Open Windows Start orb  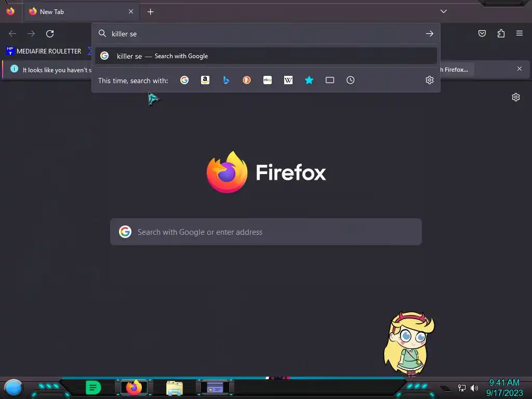coord(13,388)
